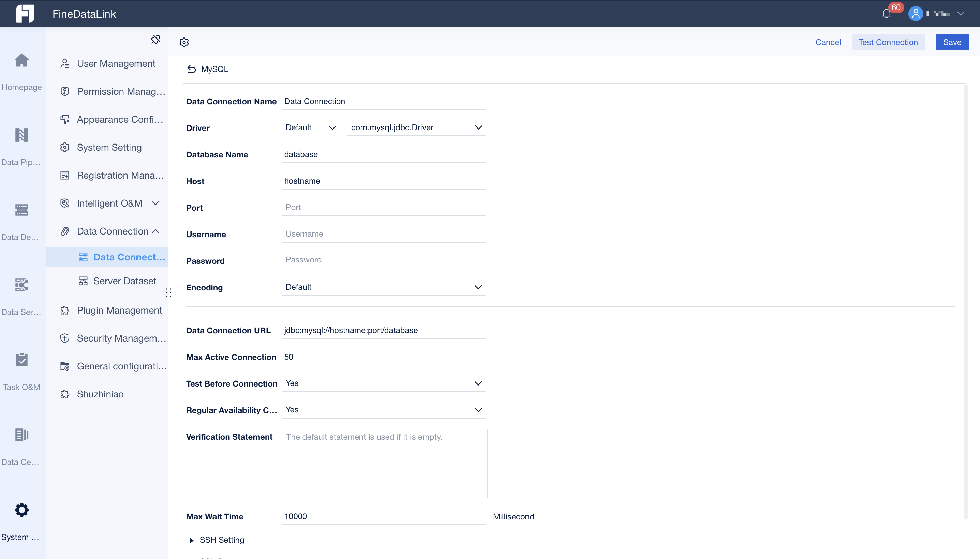This screenshot has height=559, width=980.
Task: Click the vertical scrollbar of the form
Action: pyautogui.click(x=965, y=301)
